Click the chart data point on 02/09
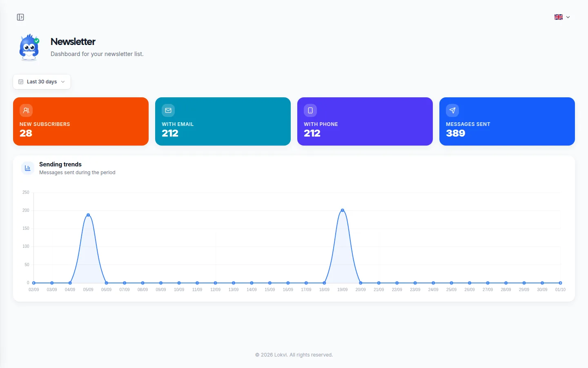Viewport: 588px width, 368px height. [x=34, y=283]
